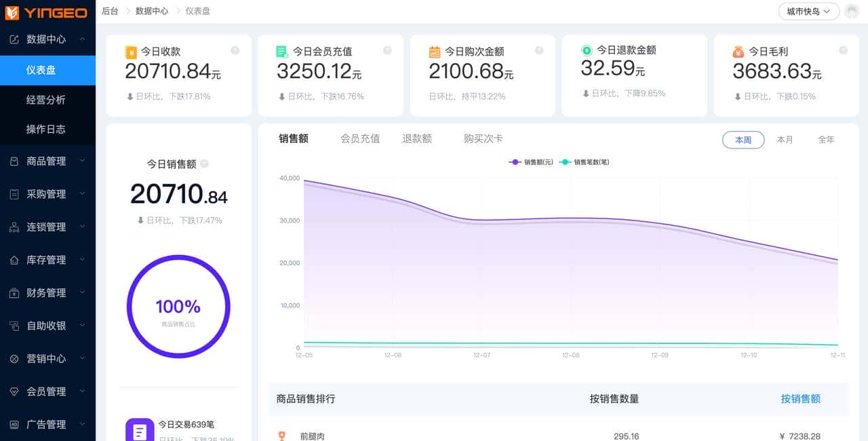Screen dimensions: 868x441
Task: Click the 100% sales ratio progress ring
Action: tap(178, 307)
